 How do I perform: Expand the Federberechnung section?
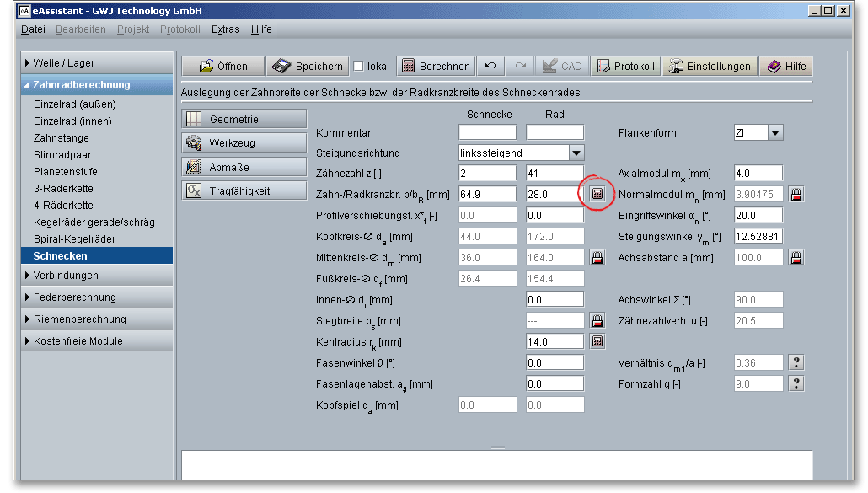pos(74,297)
